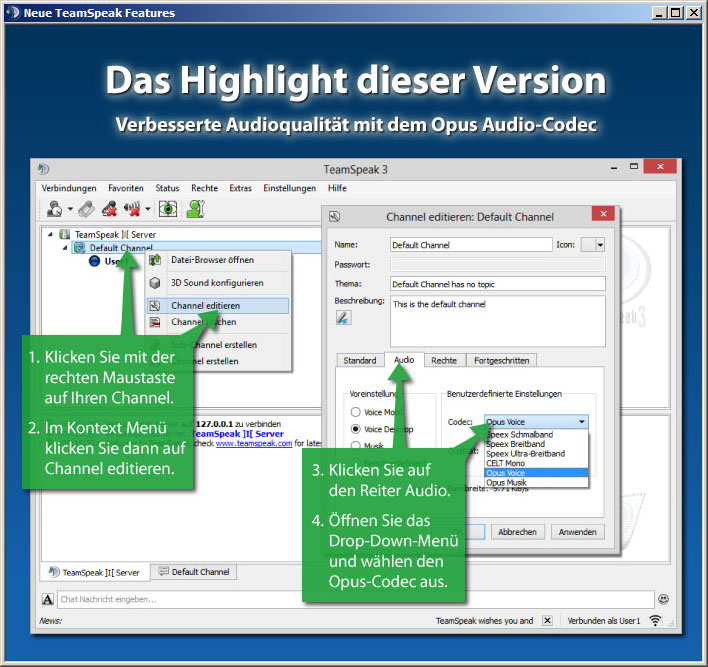This screenshot has width=708, height=667.
Task: Click the Anwenden button
Action: click(578, 532)
